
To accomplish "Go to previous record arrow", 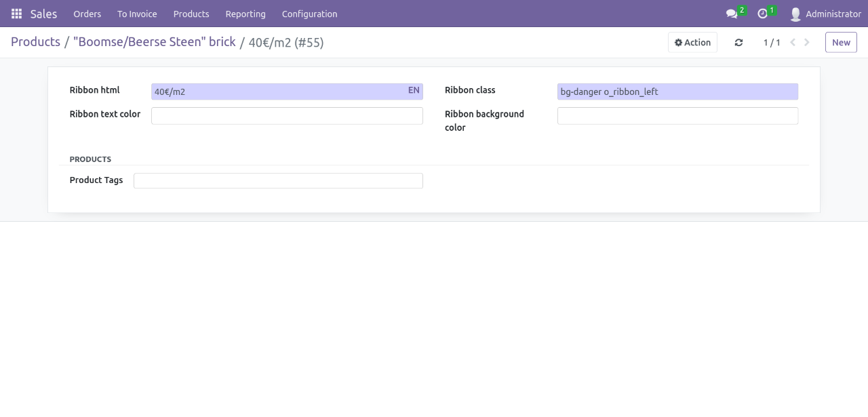I will point(793,43).
